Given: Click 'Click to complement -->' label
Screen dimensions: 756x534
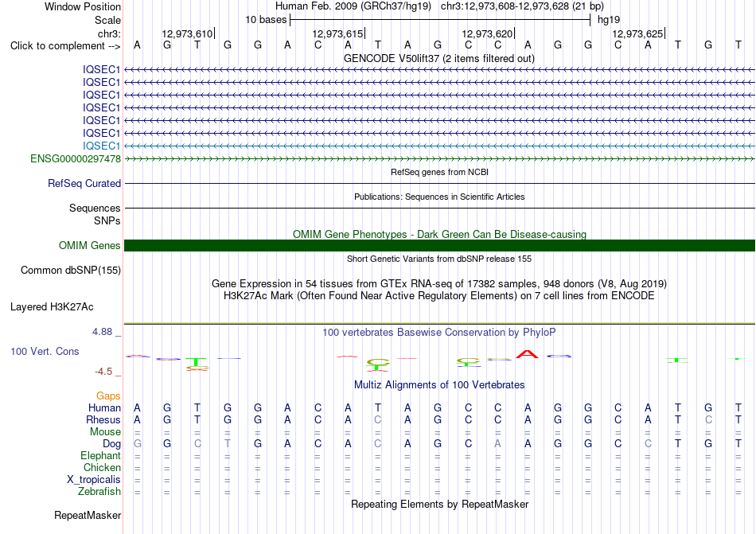Looking at the screenshot, I should tap(65, 46).
